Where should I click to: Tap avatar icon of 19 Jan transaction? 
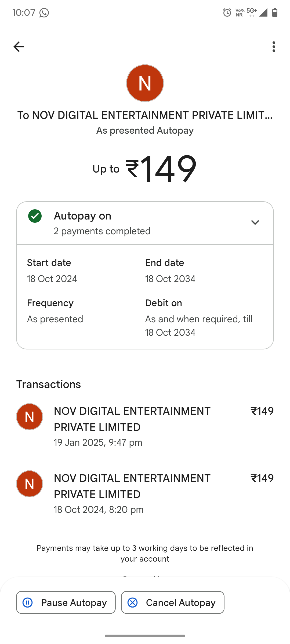30,417
